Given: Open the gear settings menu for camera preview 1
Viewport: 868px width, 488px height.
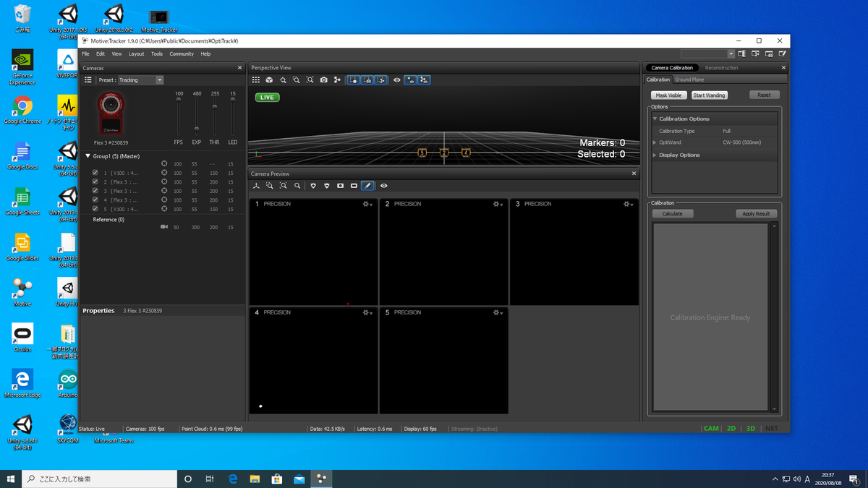Looking at the screenshot, I should (367, 205).
